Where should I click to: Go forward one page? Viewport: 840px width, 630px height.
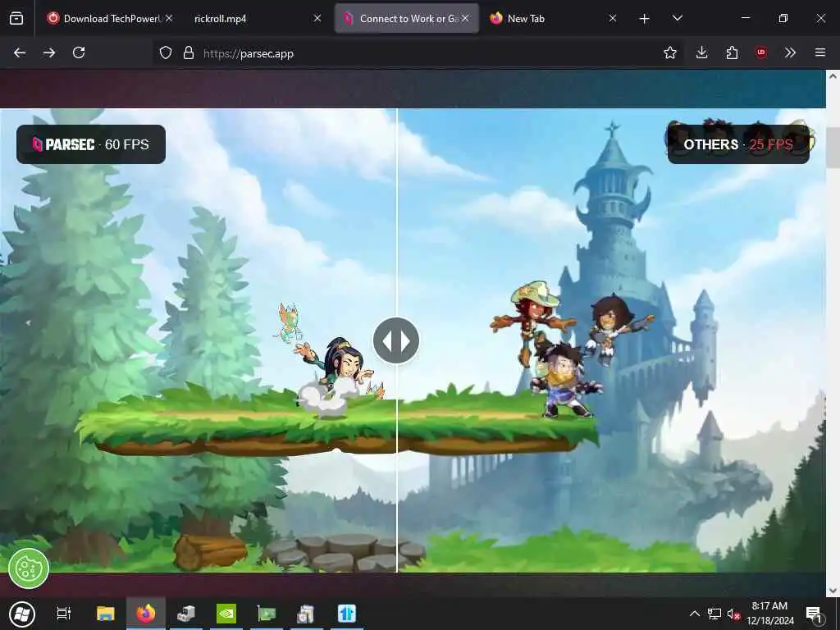[x=49, y=52]
